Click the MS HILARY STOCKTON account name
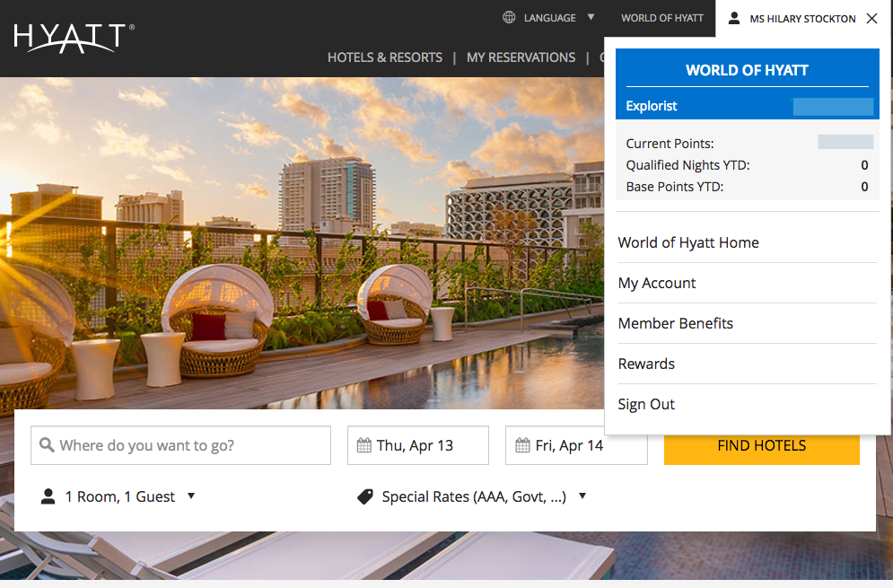This screenshot has height=588, width=893. (803, 19)
